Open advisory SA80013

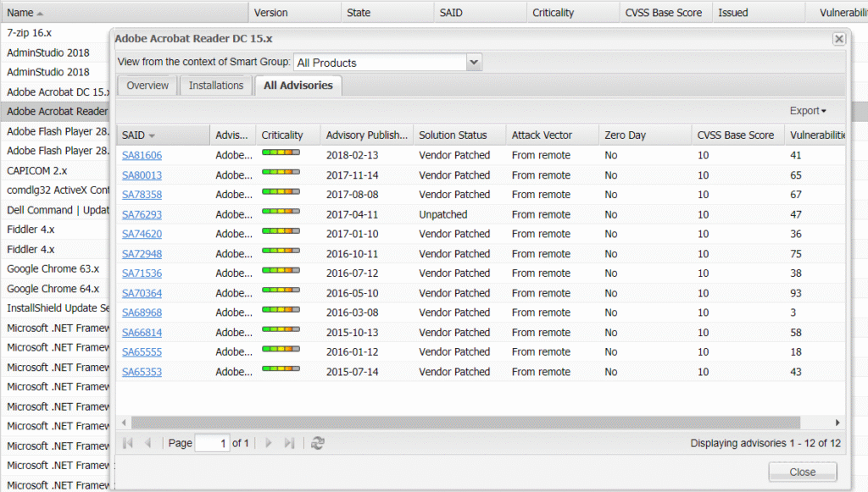point(142,175)
